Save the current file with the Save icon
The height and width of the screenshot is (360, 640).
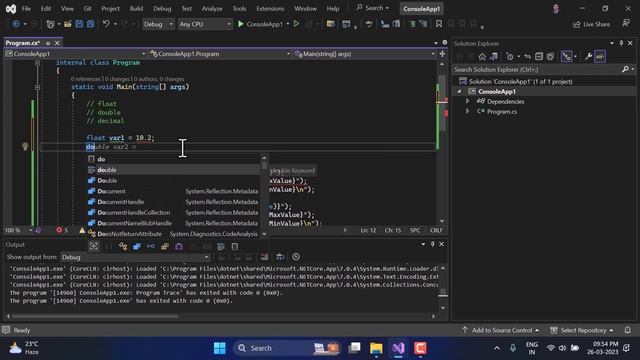point(79,24)
